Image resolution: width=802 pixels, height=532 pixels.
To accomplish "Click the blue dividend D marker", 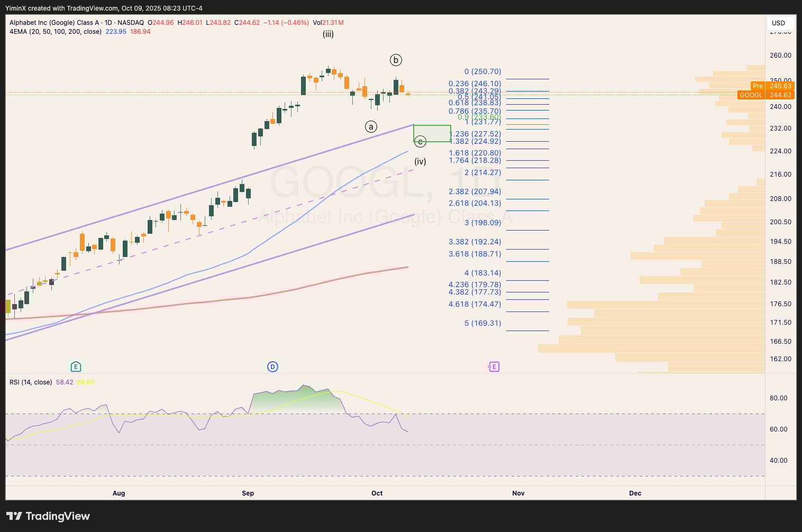I will tap(272, 366).
